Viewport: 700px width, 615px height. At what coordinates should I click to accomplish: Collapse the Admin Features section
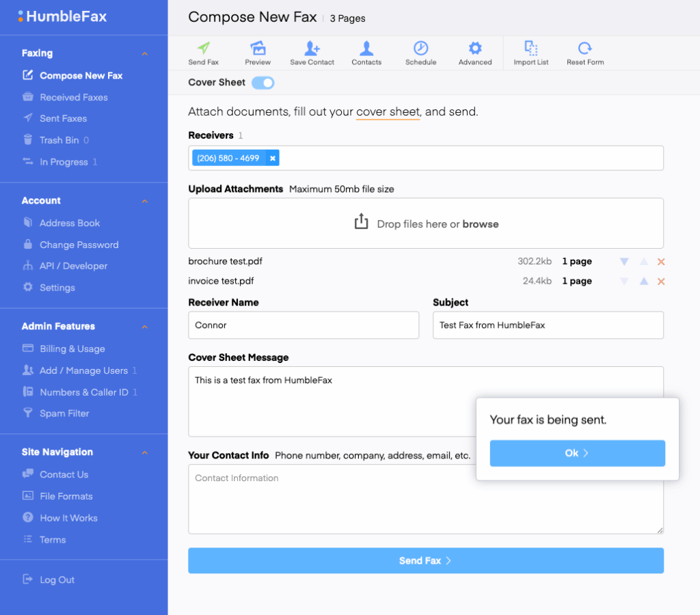144,327
